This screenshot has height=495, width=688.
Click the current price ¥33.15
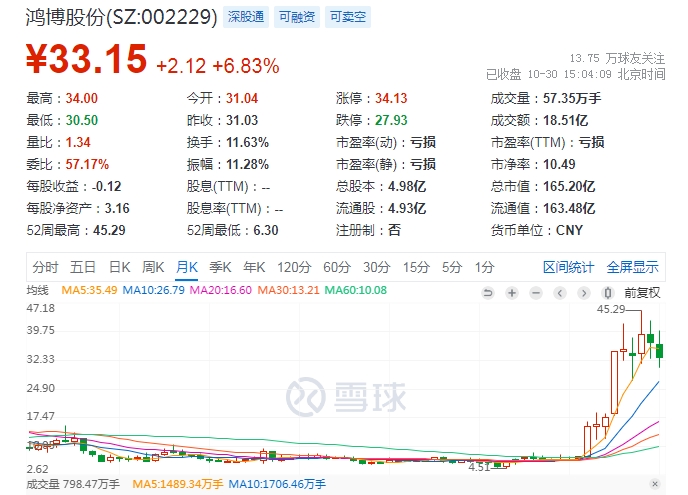click(x=86, y=58)
